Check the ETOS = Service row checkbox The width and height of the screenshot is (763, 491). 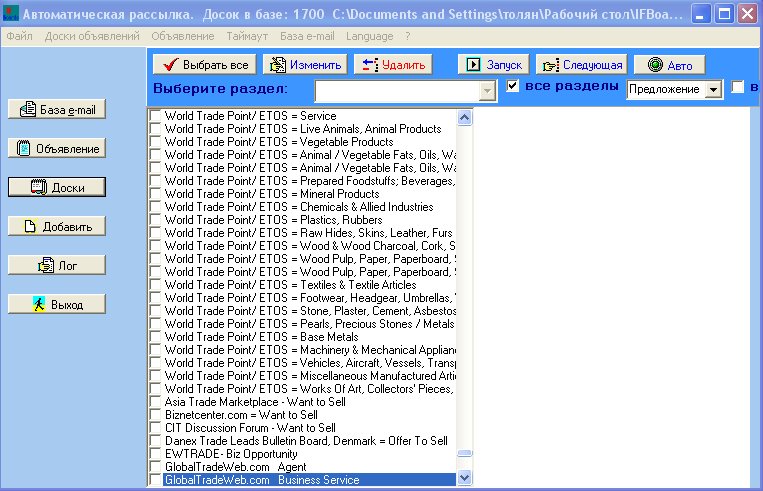coord(155,116)
